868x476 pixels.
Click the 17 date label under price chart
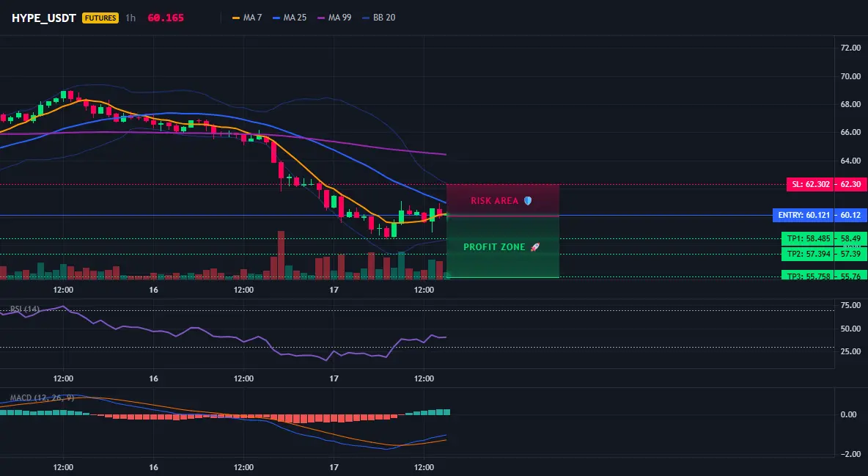click(334, 290)
